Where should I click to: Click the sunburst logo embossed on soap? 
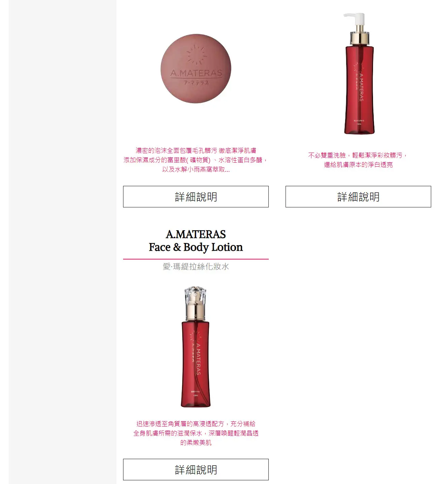click(x=196, y=55)
